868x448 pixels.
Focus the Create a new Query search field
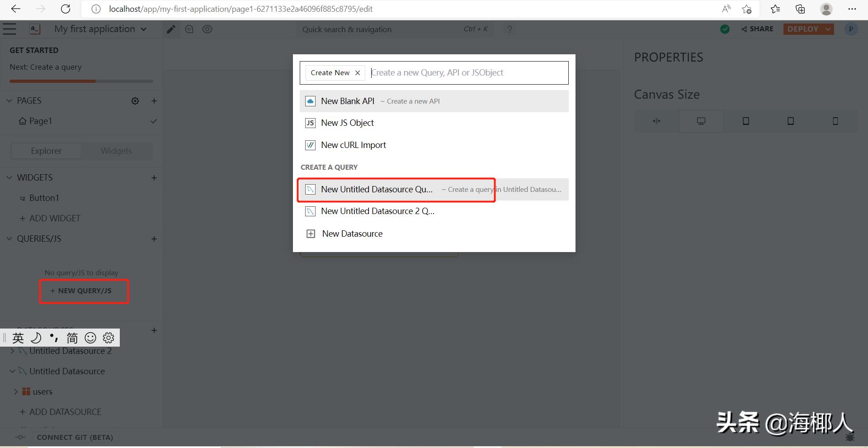[x=468, y=72]
